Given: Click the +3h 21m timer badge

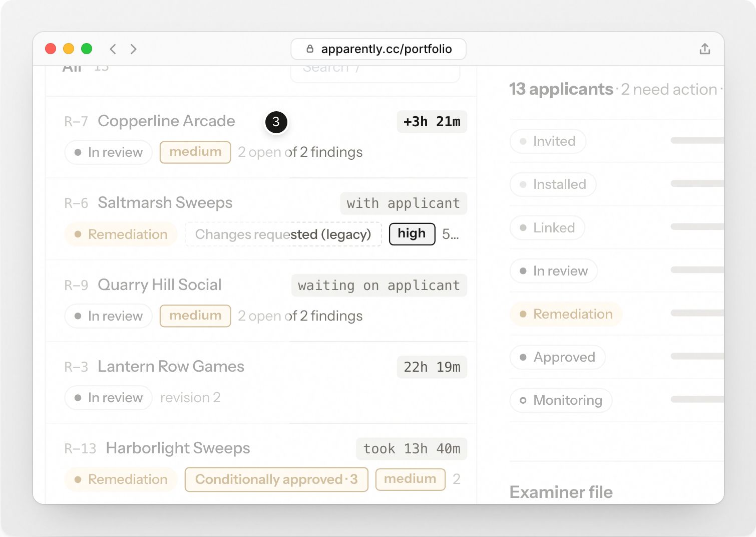Looking at the screenshot, I should coord(432,122).
